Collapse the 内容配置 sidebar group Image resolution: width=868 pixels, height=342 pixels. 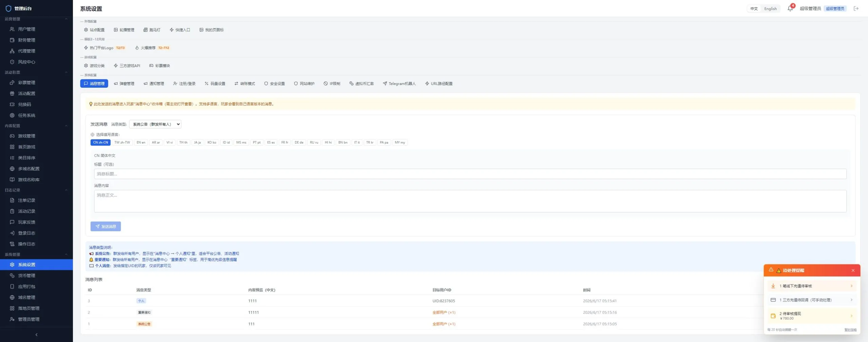point(66,126)
